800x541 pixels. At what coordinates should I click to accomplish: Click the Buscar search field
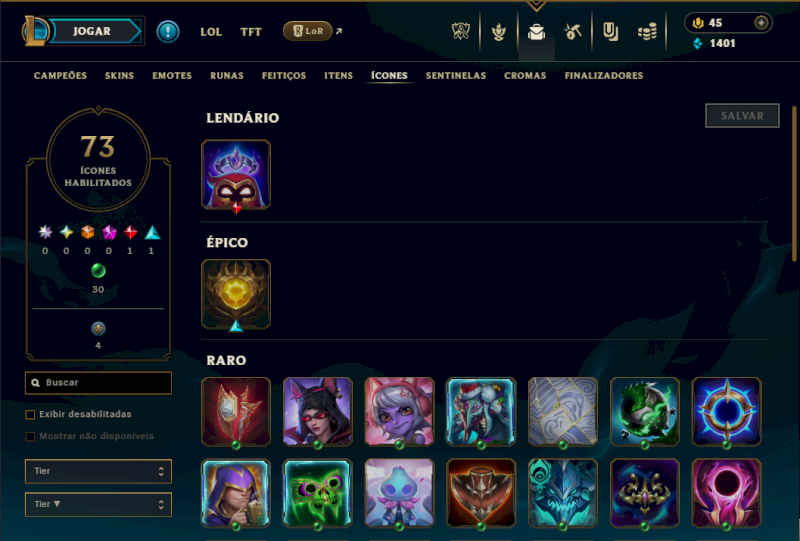tap(98, 383)
